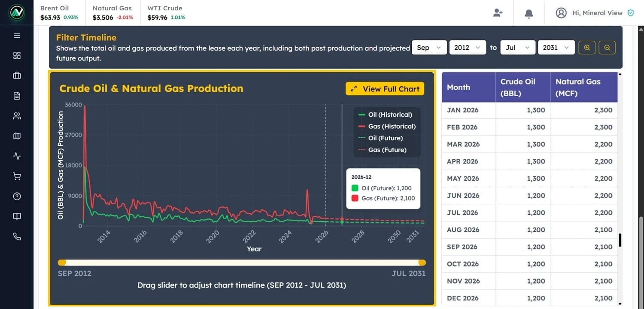Screen dimensions: 644x309
Task: Open the end year dropdown showing 2031
Action: tap(556, 48)
